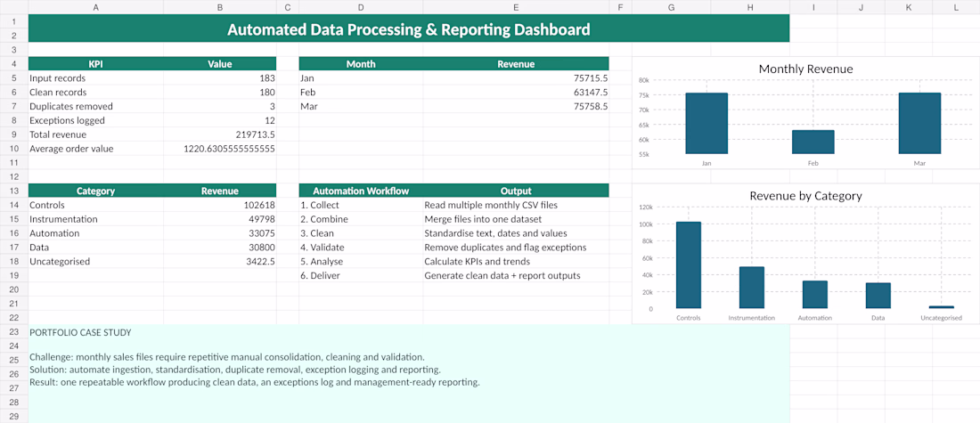Click the Automation Workflow header cell
Viewport: 980px width, 423px height.
[x=361, y=191]
